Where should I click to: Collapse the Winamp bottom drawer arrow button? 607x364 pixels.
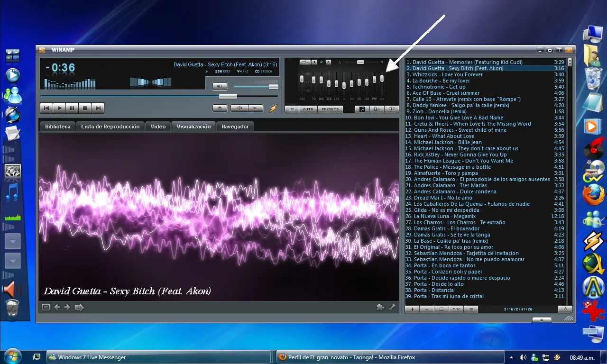tap(542, 320)
